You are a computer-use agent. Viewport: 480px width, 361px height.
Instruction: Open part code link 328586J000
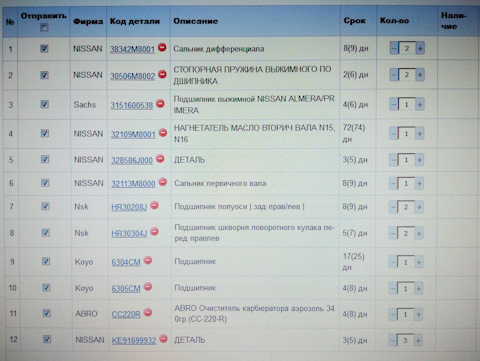tap(132, 160)
